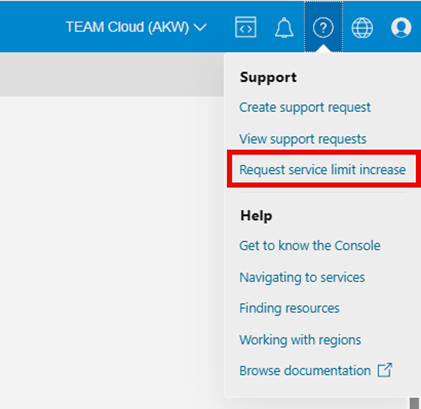Open View support requests
This screenshot has height=409, width=421.
[303, 139]
